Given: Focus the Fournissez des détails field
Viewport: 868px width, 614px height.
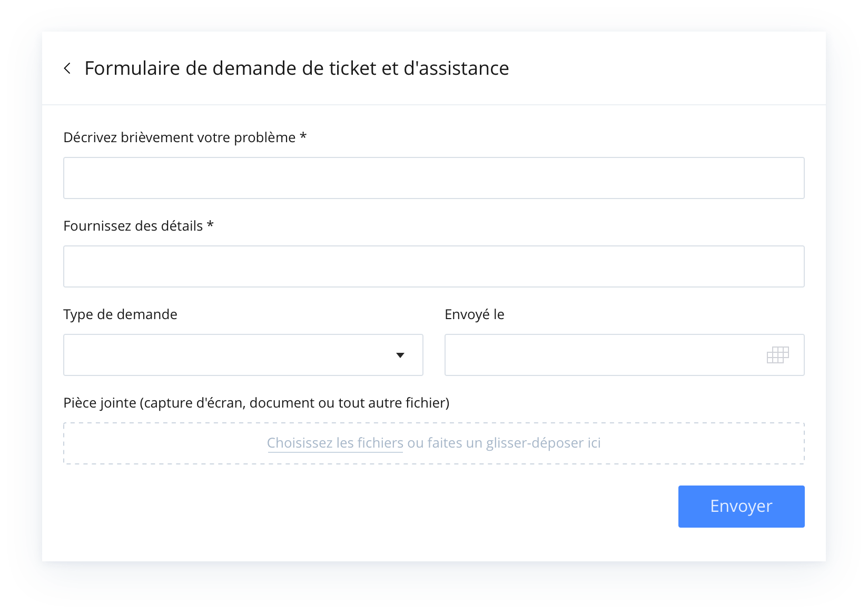Looking at the screenshot, I should click(434, 266).
